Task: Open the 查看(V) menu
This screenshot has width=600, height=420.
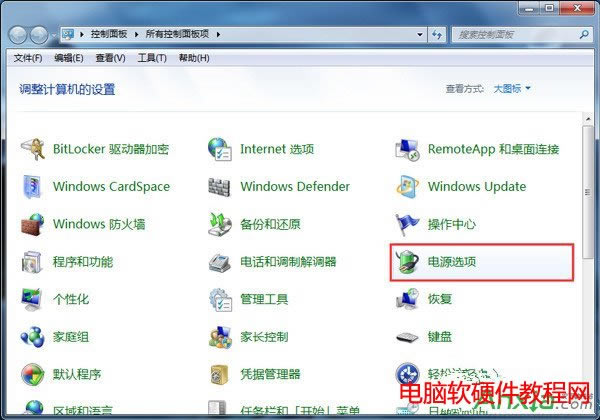Action: click(110, 58)
